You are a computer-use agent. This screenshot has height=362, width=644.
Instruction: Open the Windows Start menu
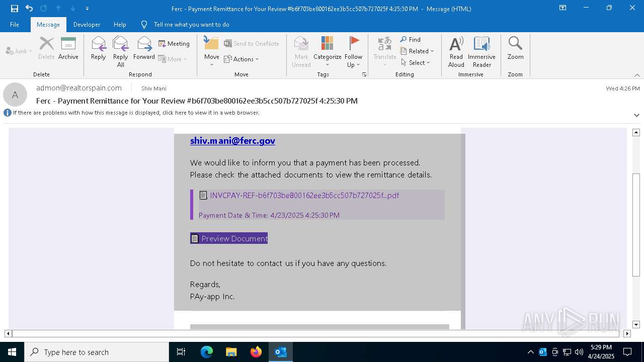tap(12, 352)
